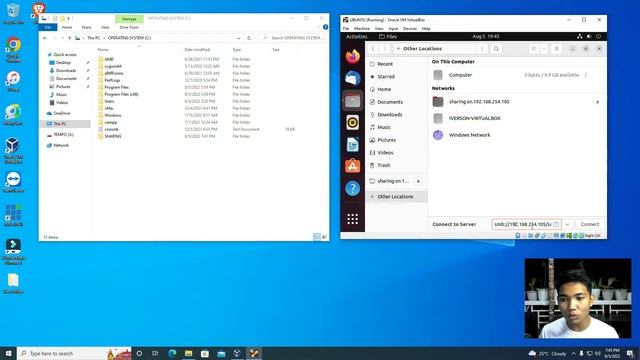Screen dimensions: 640x360
Task: Select This PC in Explorer navigation
Action: (60, 124)
